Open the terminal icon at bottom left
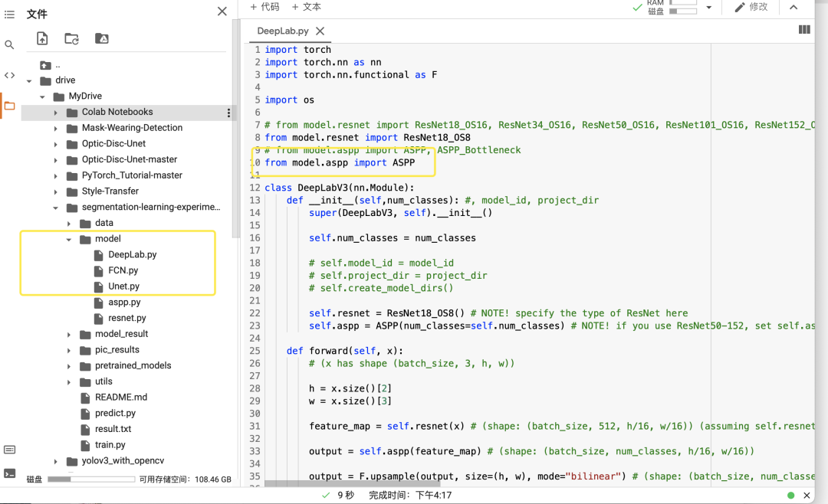828x504 pixels. (9, 473)
